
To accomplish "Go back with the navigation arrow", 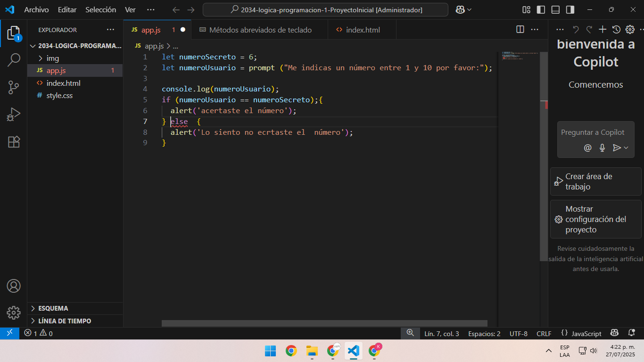I will click(x=176, y=9).
